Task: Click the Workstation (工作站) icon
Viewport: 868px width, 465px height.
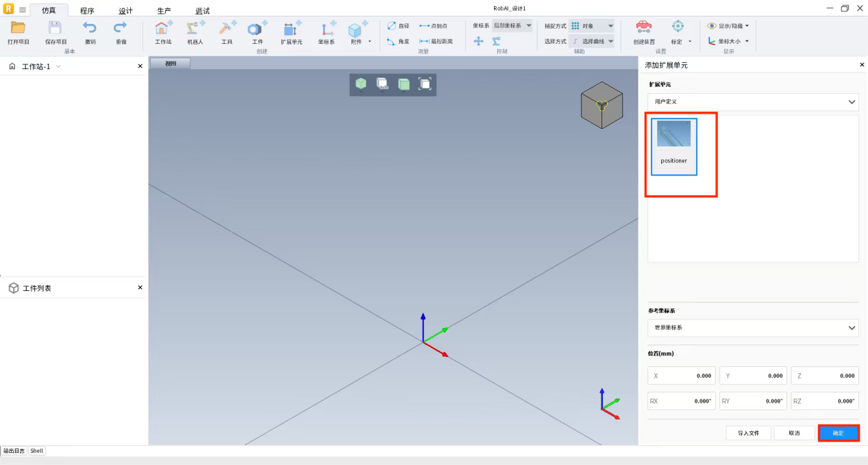Action: (x=163, y=30)
